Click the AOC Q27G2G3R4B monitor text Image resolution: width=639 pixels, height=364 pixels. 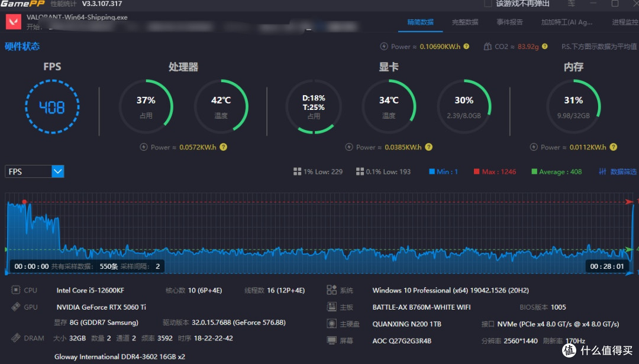402,341
